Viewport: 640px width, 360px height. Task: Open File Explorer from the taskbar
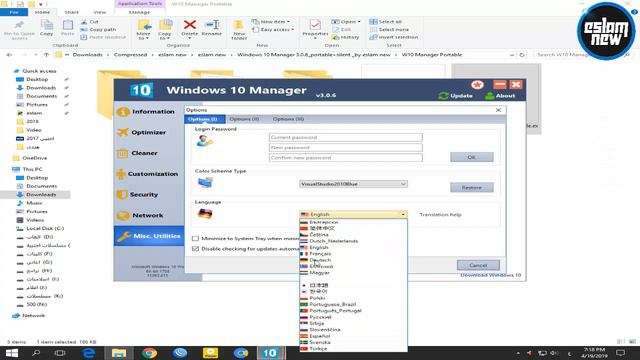(x=119, y=353)
